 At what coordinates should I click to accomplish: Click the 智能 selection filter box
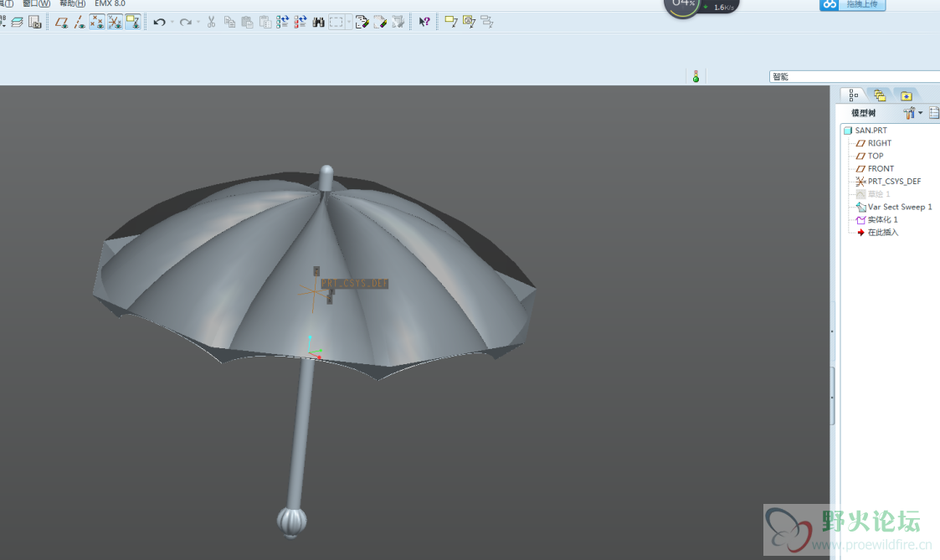pos(855,77)
